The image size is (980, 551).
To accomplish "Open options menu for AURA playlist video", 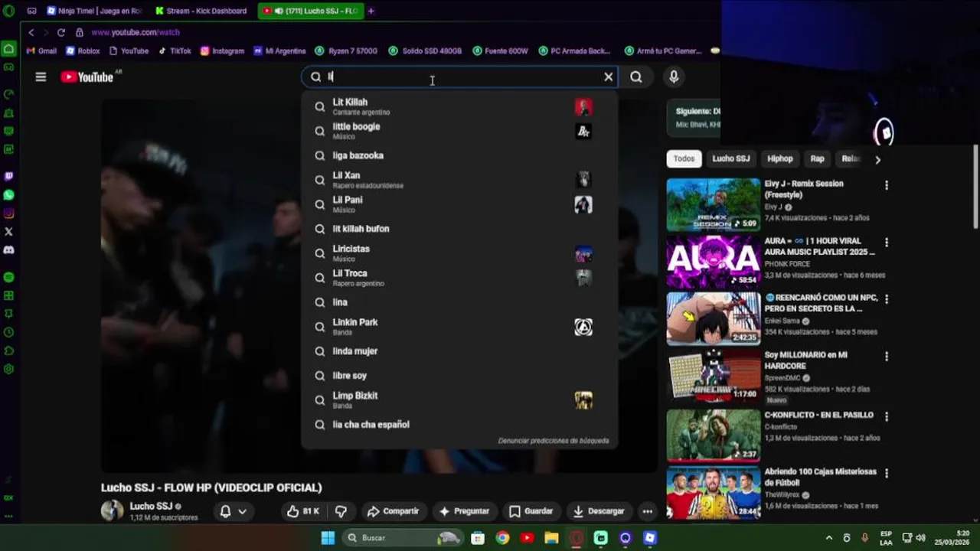I will [887, 243].
